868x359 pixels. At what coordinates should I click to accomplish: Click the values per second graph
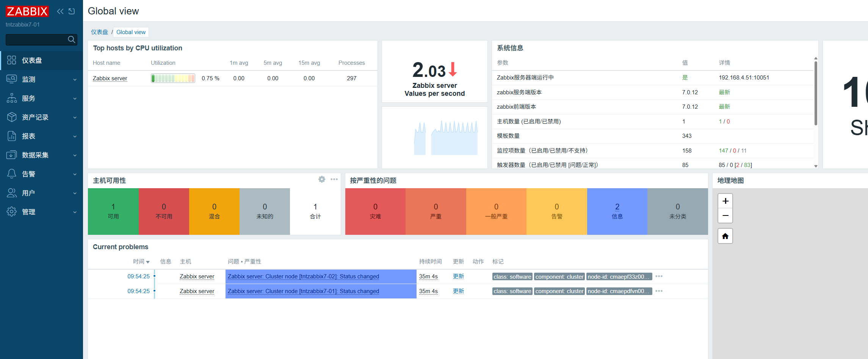coord(446,138)
